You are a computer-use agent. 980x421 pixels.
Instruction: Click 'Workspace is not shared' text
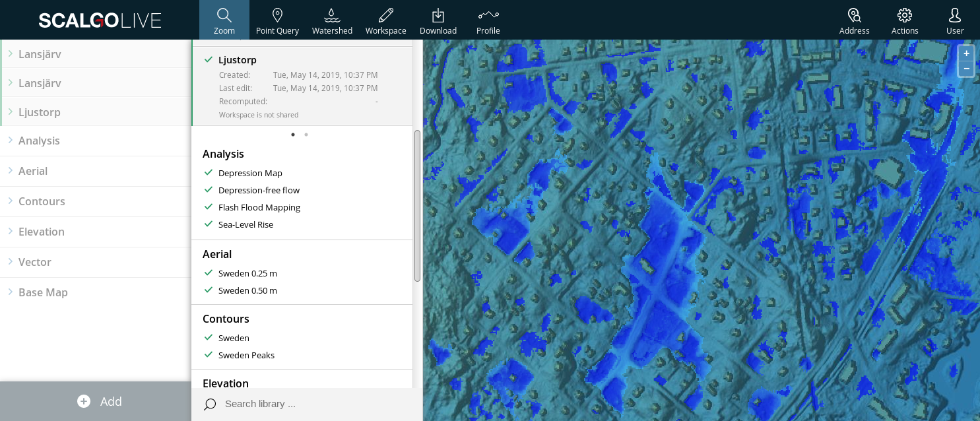(259, 115)
